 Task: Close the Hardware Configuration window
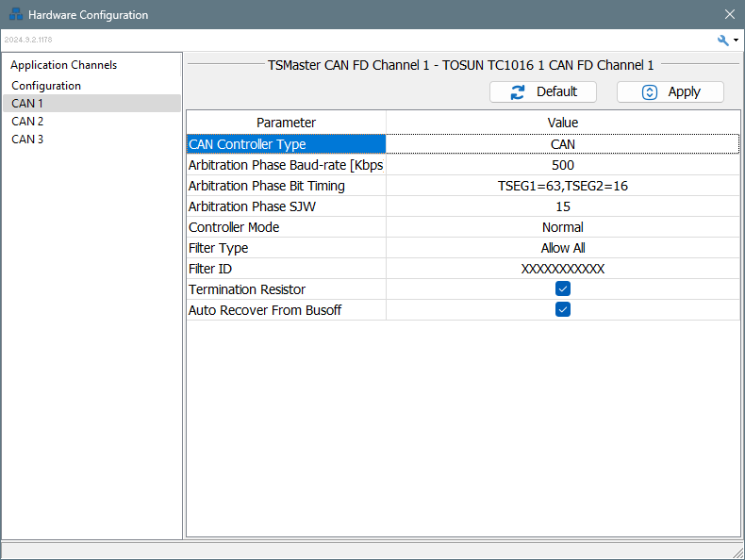point(730,14)
